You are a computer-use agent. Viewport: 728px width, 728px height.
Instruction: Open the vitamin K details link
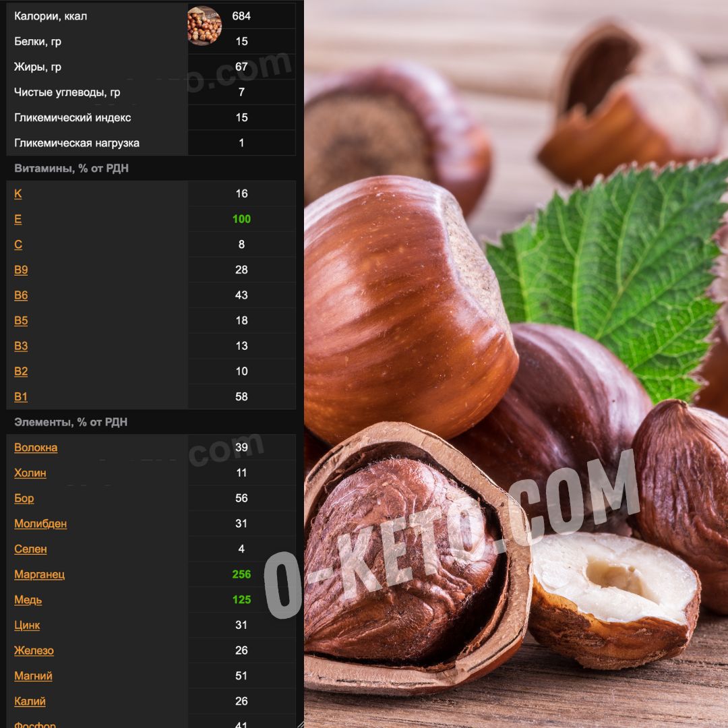(18, 193)
